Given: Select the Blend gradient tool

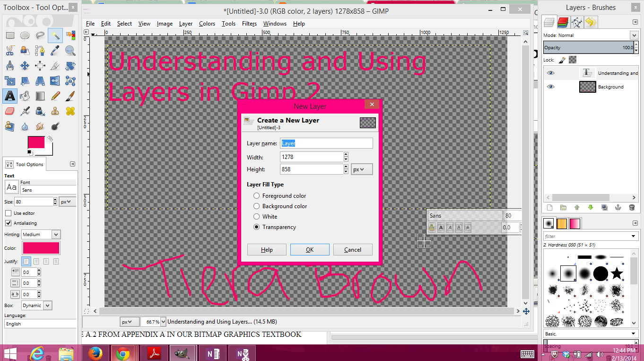Looking at the screenshot, I should [x=40, y=96].
